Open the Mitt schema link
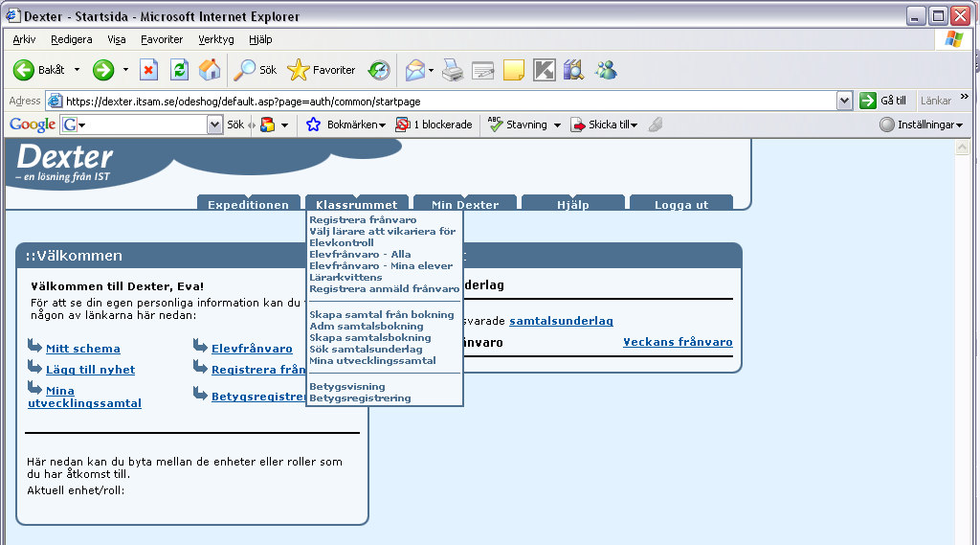This screenshot has width=980, height=545. click(x=83, y=349)
